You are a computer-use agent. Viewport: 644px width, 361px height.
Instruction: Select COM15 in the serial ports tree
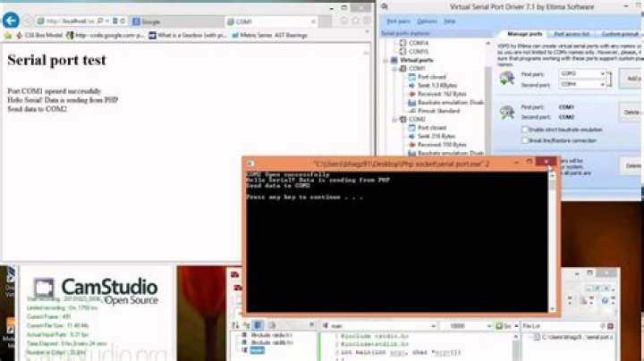[x=419, y=51]
